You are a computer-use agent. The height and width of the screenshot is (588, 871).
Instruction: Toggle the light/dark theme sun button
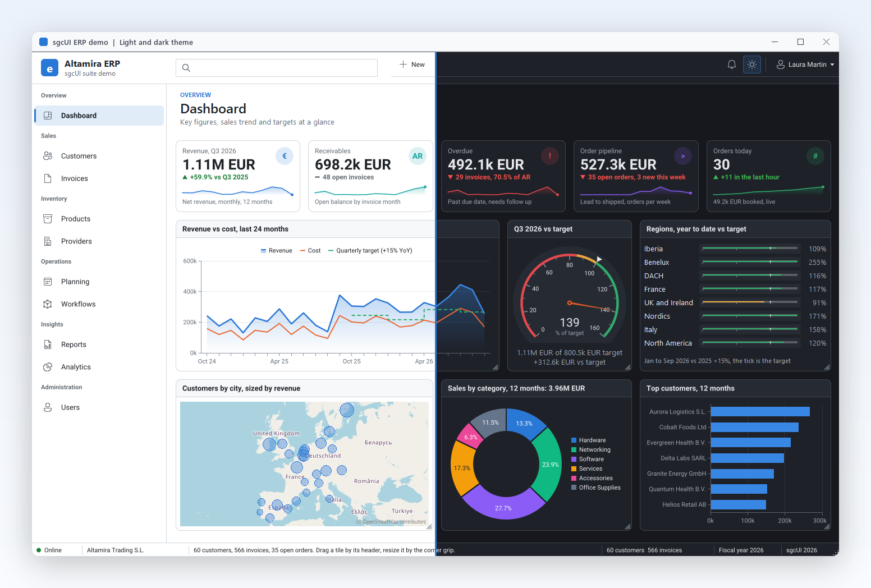(x=752, y=65)
